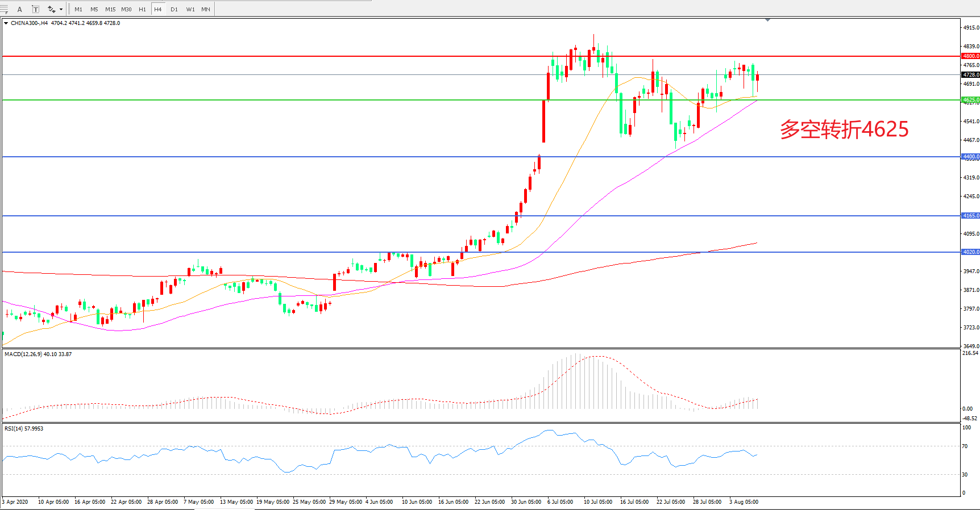Switch chart to M1 timeframe
The image size is (980, 510).
(x=78, y=9)
